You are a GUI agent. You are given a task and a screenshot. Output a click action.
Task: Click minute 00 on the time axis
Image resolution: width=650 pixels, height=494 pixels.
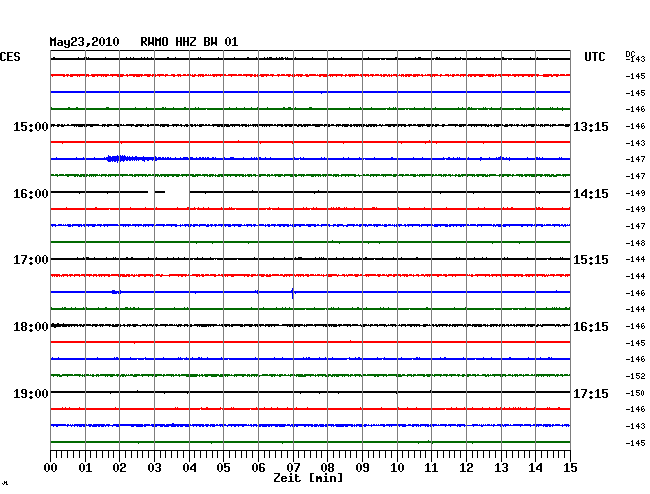coord(51,468)
